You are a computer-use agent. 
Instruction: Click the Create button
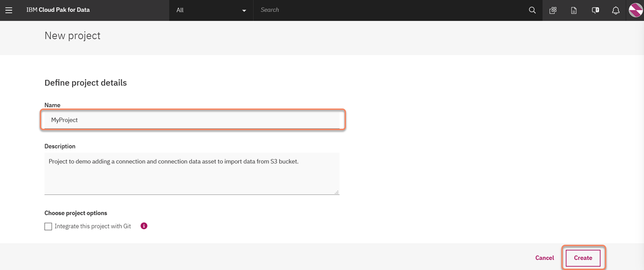point(583,258)
